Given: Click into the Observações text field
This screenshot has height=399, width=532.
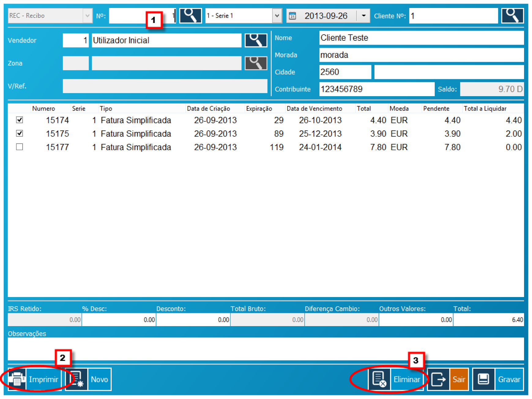Looking at the screenshot, I should (x=266, y=349).
